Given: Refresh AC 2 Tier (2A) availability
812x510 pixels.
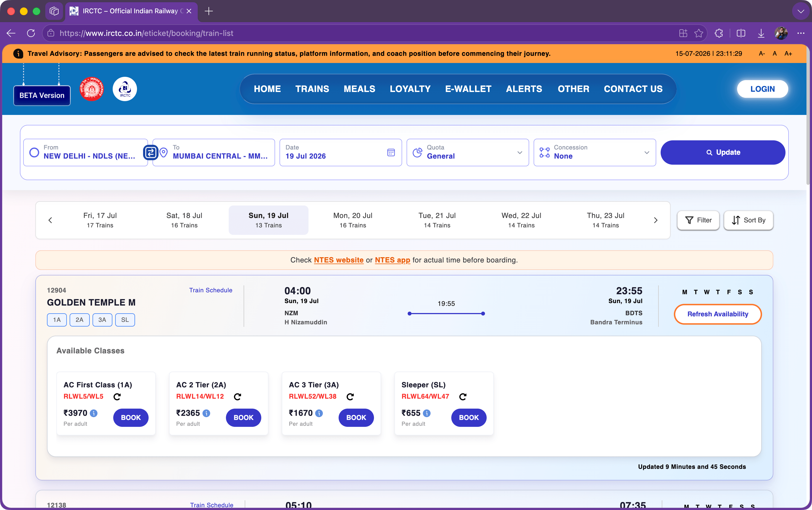Looking at the screenshot, I should tap(238, 397).
